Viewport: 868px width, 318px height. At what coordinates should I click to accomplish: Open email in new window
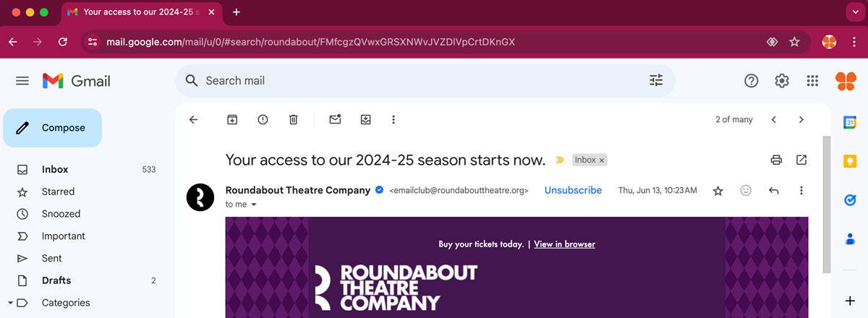pos(801,160)
